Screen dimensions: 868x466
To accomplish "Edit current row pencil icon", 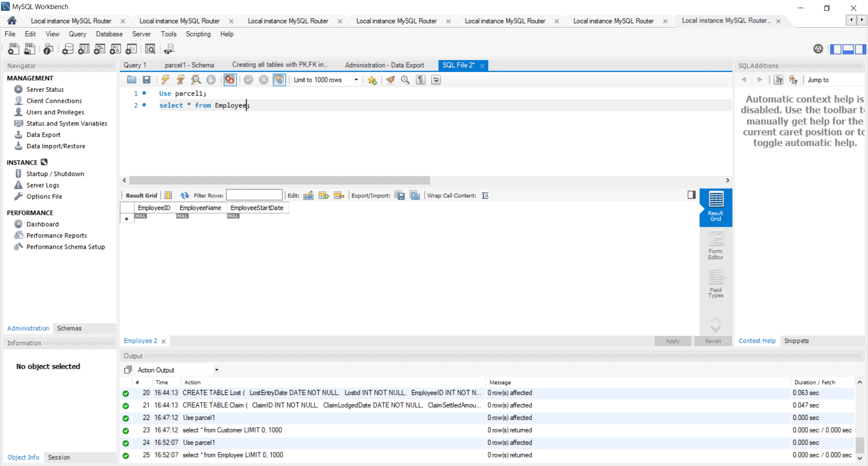I will (x=309, y=195).
